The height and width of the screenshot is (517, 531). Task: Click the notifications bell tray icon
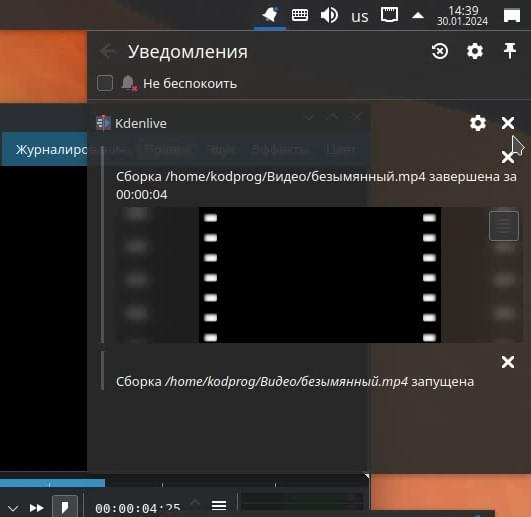click(x=270, y=15)
